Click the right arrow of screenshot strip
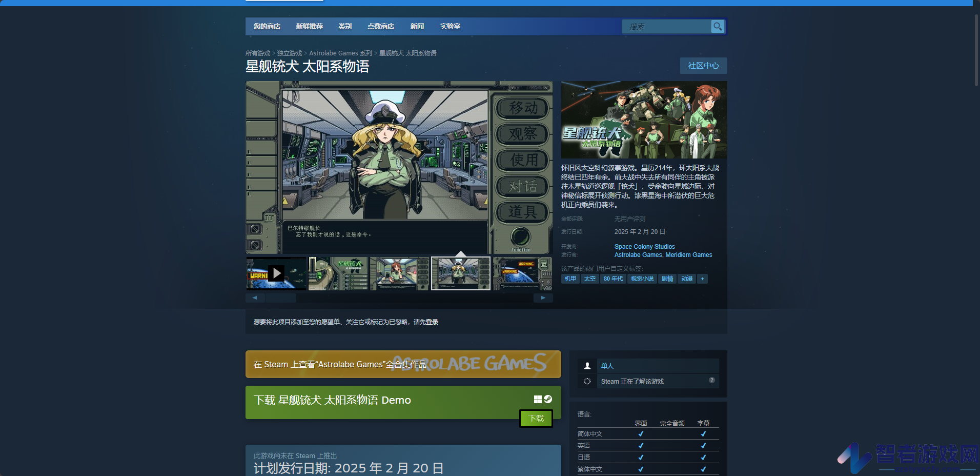The height and width of the screenshot is (476, 980). point(543,298)
